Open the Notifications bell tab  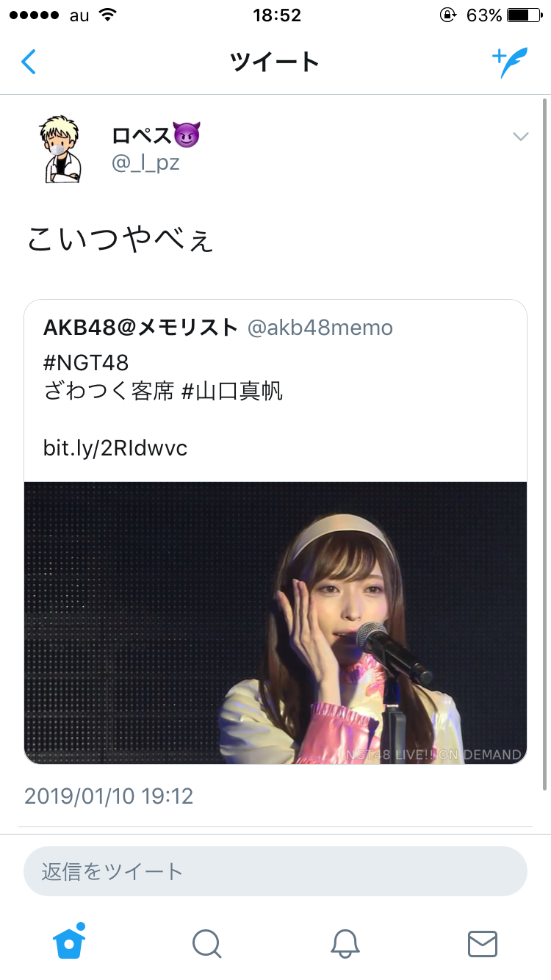(345, 943)
